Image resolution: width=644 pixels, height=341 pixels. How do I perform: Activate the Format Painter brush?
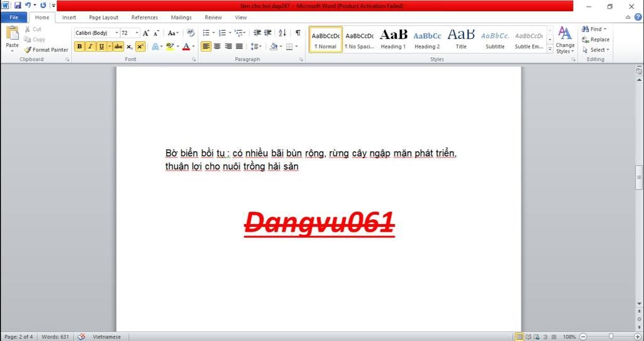[x=46, y=50]
